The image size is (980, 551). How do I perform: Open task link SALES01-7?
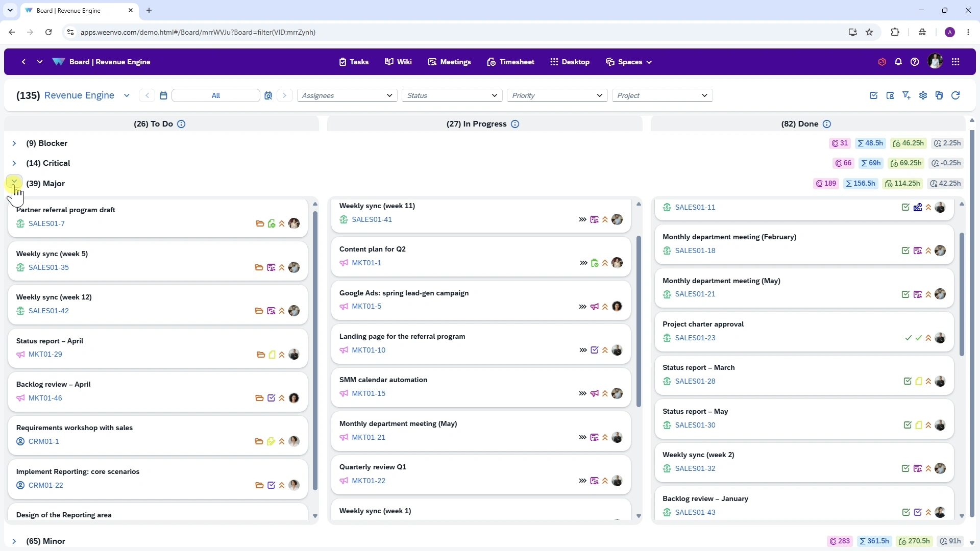tap(46, 223)
